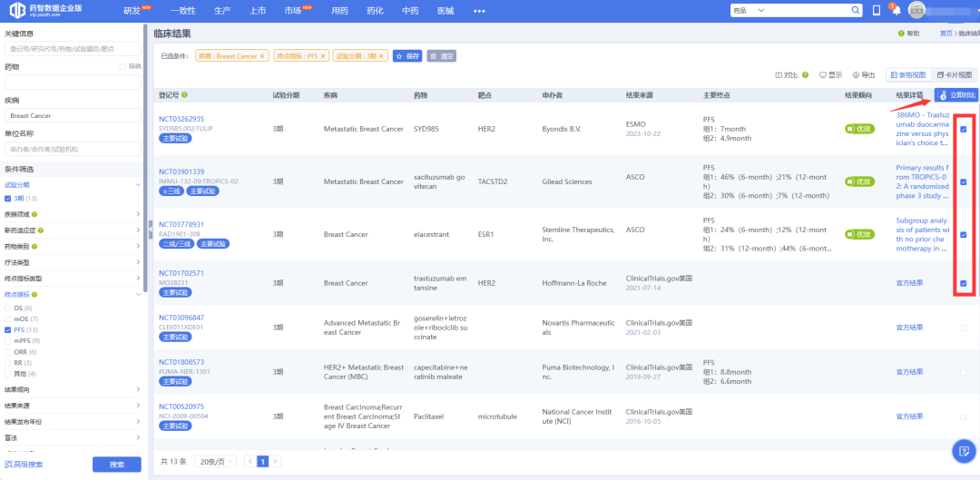Check the OS endpoint filter checkbox
Viewport: 980px width, 480px height.
tap(8, 308)
